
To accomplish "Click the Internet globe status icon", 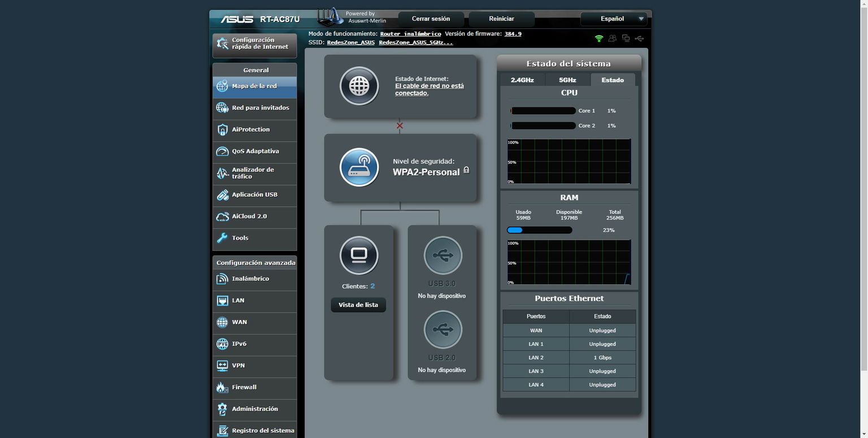I will pos(359,86).
